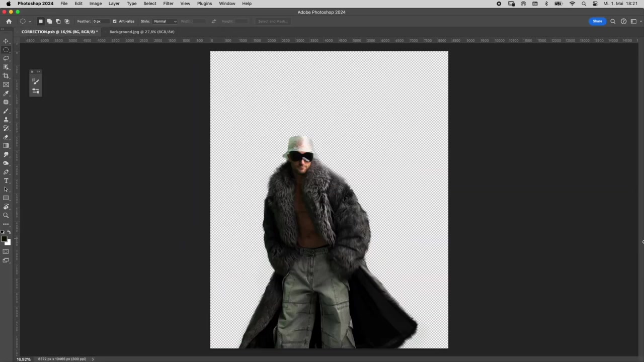
Task: Click the foreground color swatch
Action: 4,239
